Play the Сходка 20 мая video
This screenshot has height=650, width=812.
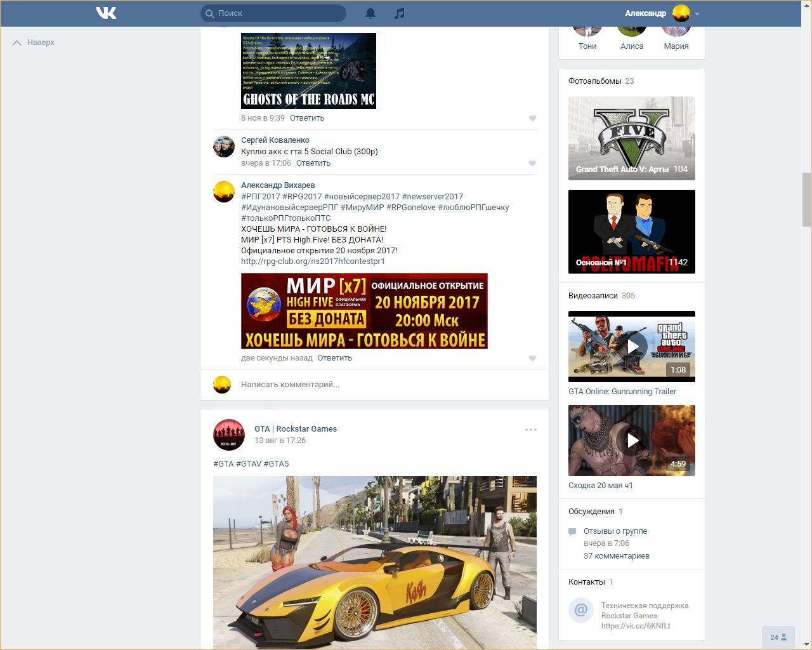[632, 441]
